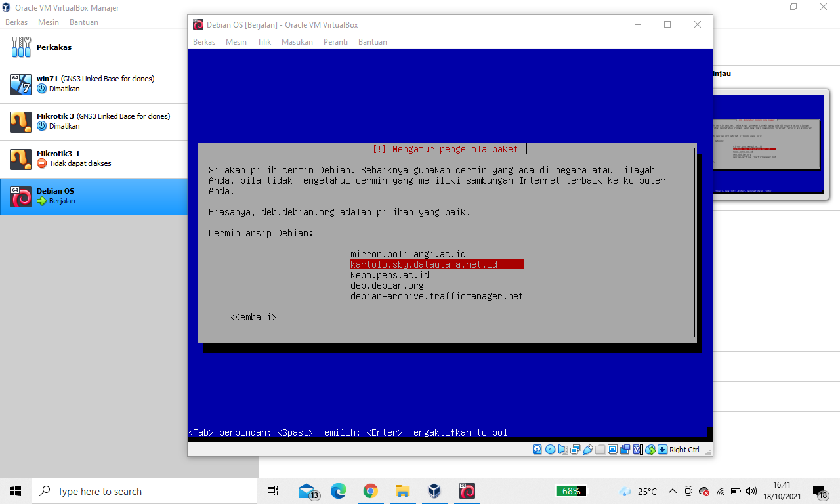Select Mikrotik 3 VM in the list

[93, 121]
